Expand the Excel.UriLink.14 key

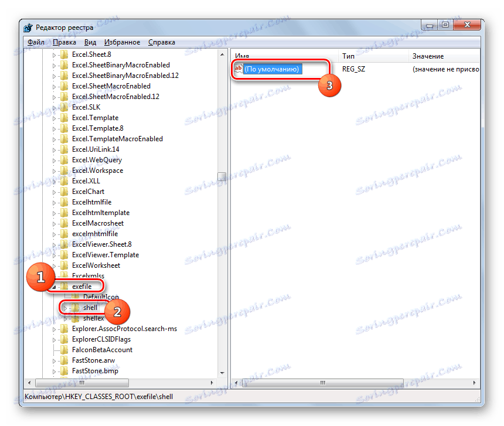click(54, 150)
